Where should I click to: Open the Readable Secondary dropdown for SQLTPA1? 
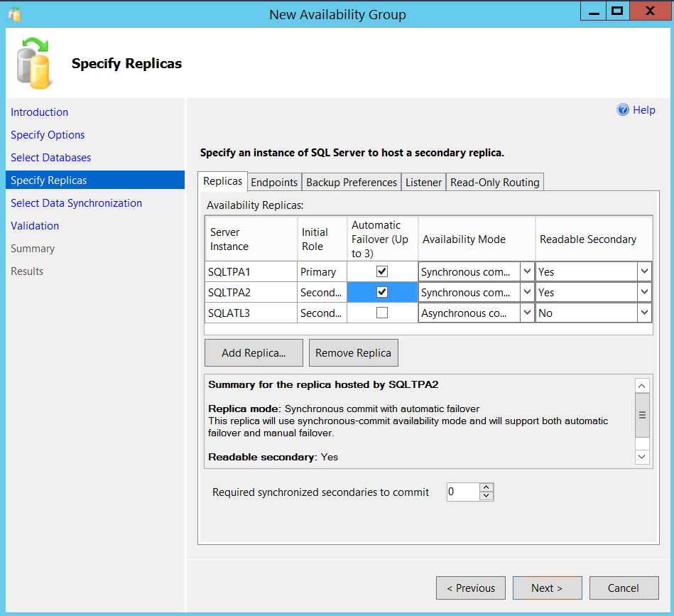643,271
